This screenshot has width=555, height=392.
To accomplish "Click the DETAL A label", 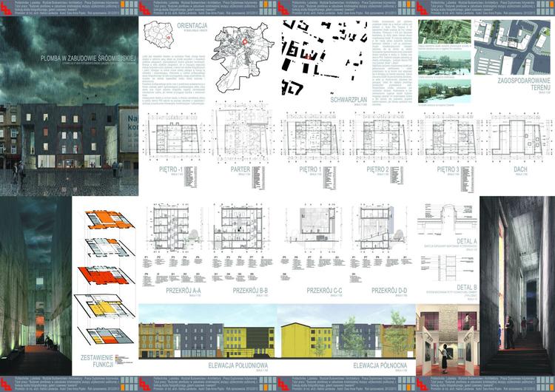I will tap(466, 241).
